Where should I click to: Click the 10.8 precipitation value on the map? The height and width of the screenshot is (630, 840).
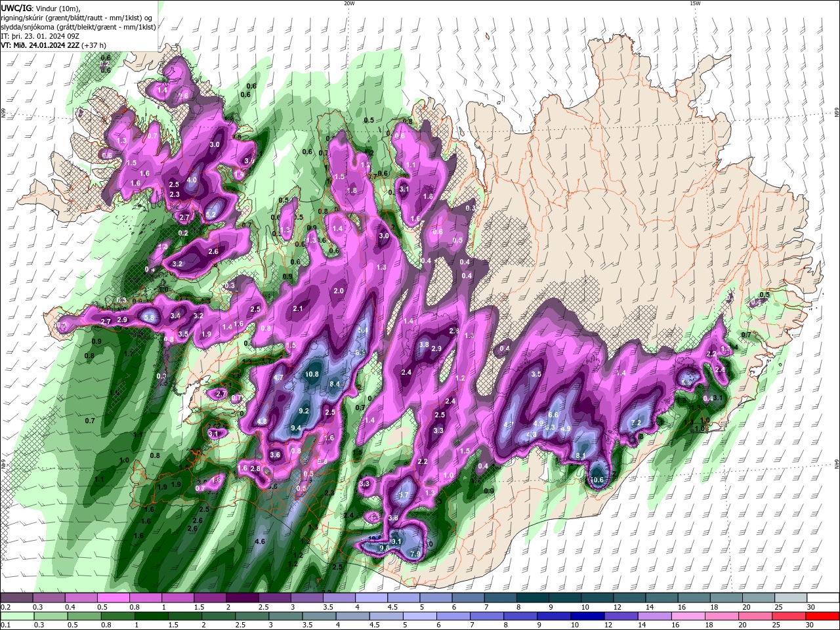(x=312, y=374)
